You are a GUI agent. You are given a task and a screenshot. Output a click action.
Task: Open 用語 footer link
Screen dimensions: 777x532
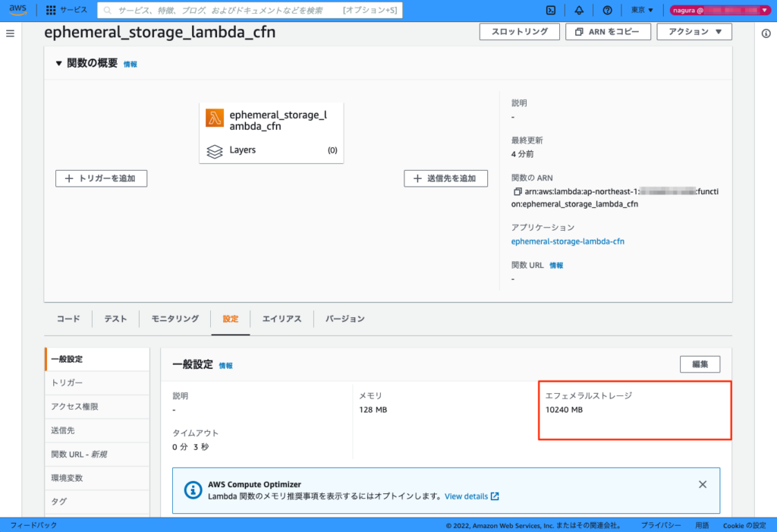(702, 525)
